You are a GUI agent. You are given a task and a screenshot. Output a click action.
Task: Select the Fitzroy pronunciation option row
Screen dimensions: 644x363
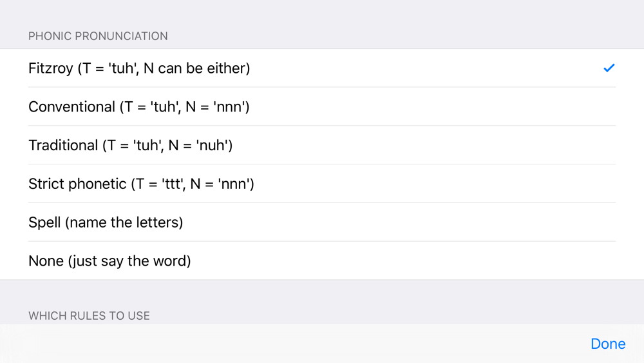click(322, 68)
